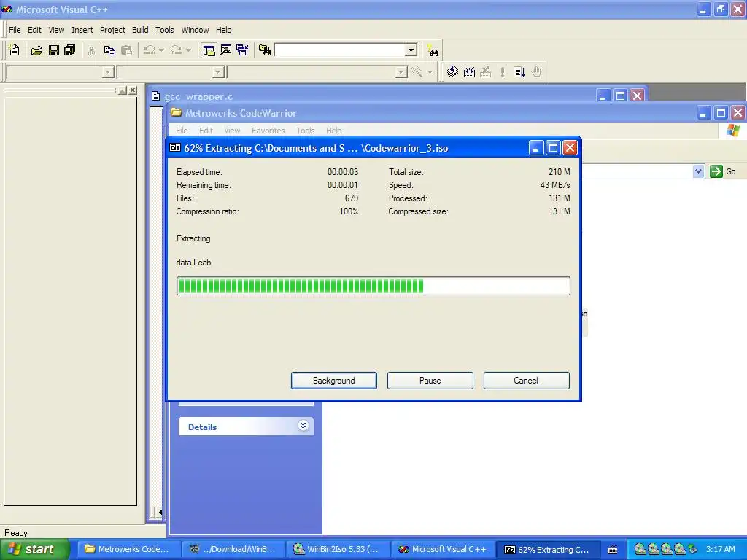Click the WizardBar magic wand icon
747x560 pixels.
click(417, 72)
